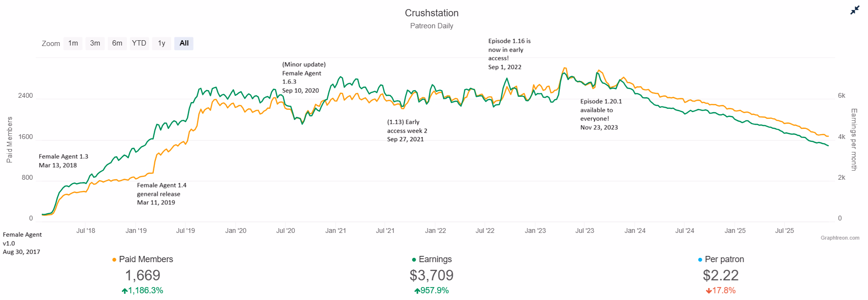Click the Female Agent 1.4 general release note
The height and width of the screenshot is (300, 868).
coord(162,194)
